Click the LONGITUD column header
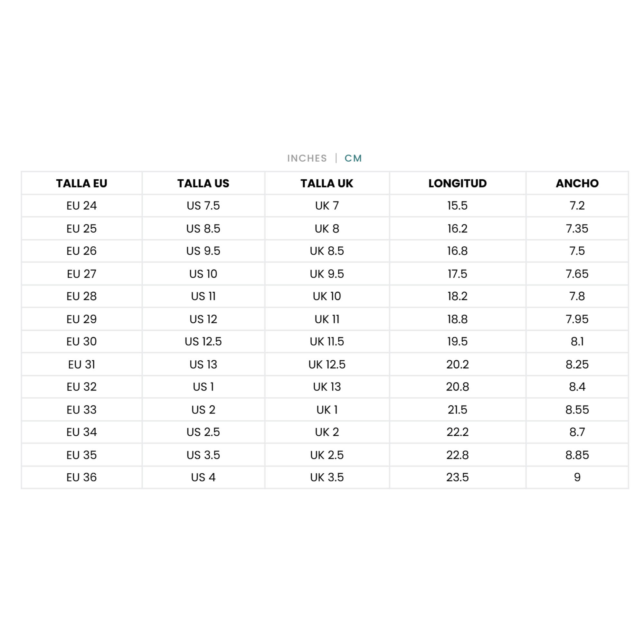This screenshot has height=644, width=644. 458,183
